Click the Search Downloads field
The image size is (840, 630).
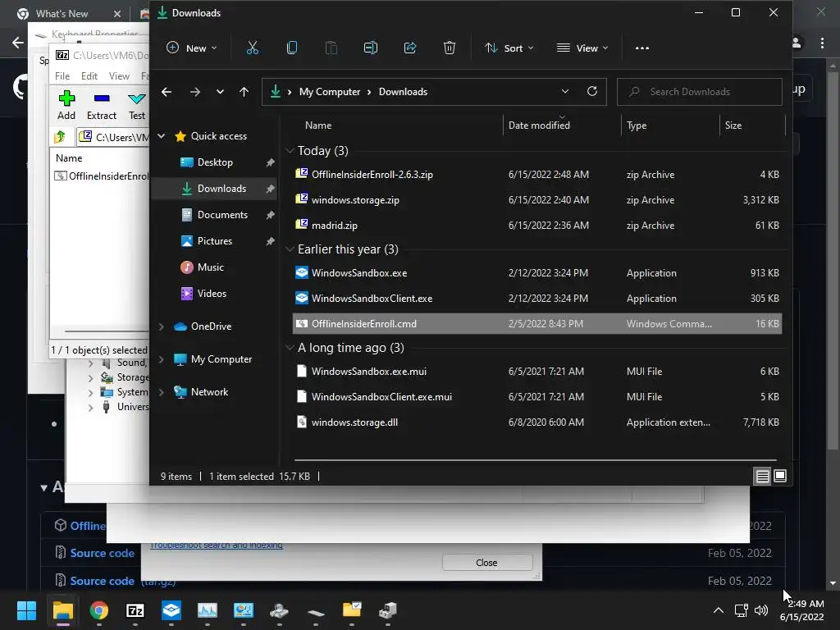coord(699,92)
